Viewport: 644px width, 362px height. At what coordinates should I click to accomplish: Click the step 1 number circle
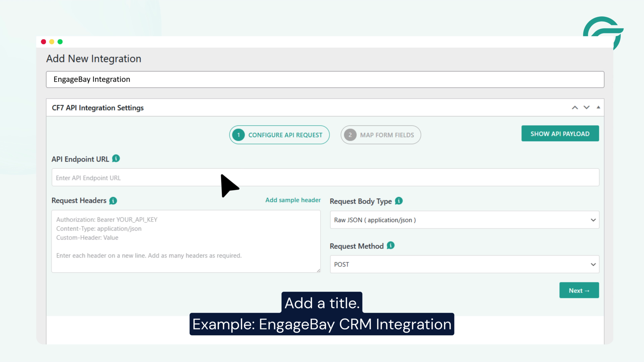238,135
